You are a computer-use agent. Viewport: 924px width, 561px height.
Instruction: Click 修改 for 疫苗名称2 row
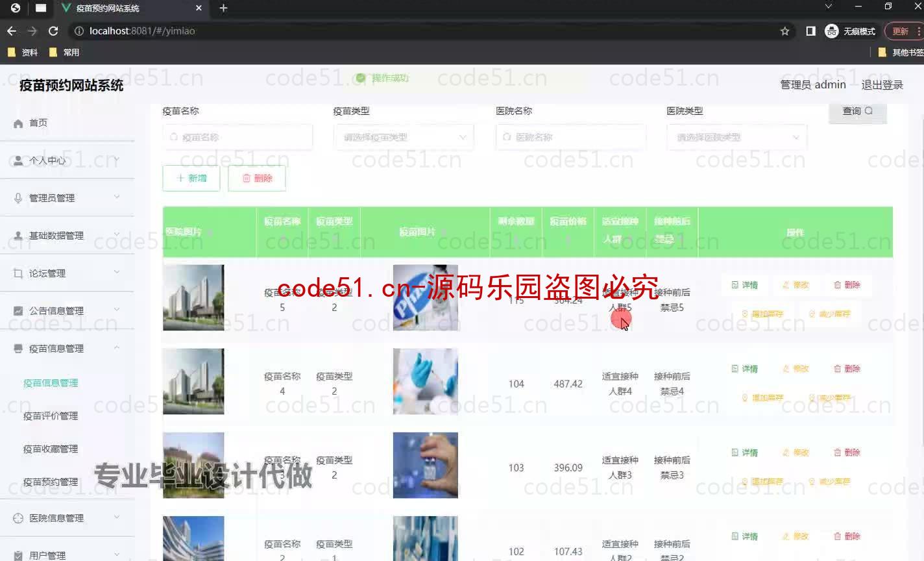[x=796, y=536]
